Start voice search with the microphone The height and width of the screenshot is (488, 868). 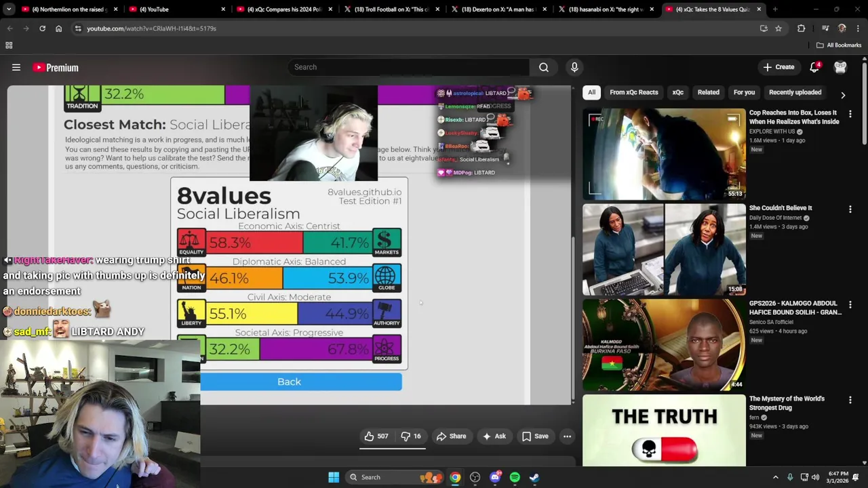574,67
